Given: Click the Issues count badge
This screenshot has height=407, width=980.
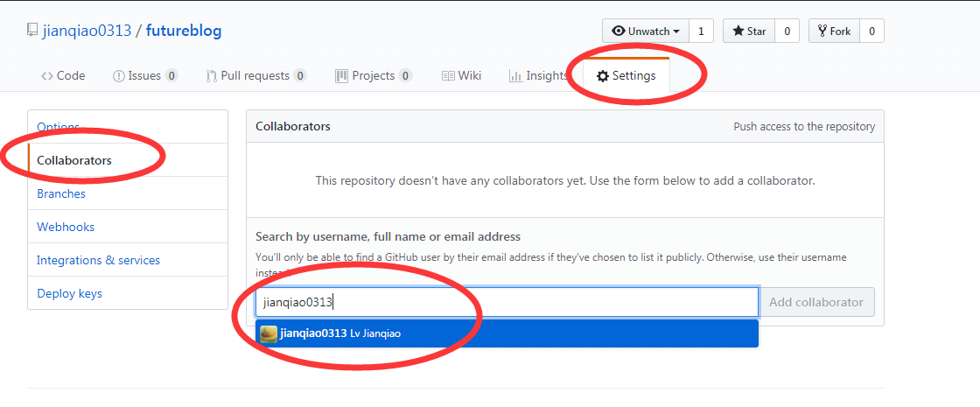Looking at the screenshot, I should (x=171, y=75).
